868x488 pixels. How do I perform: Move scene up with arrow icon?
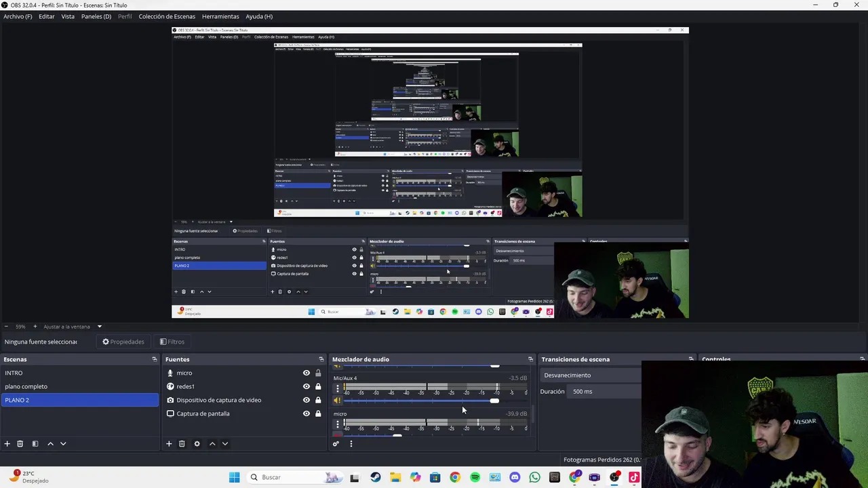(50, 444)
